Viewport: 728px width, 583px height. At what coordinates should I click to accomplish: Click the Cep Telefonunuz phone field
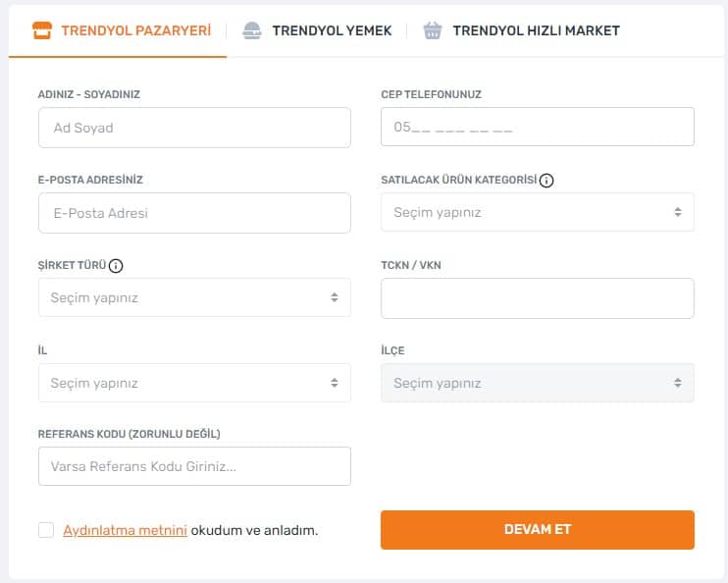537,128
